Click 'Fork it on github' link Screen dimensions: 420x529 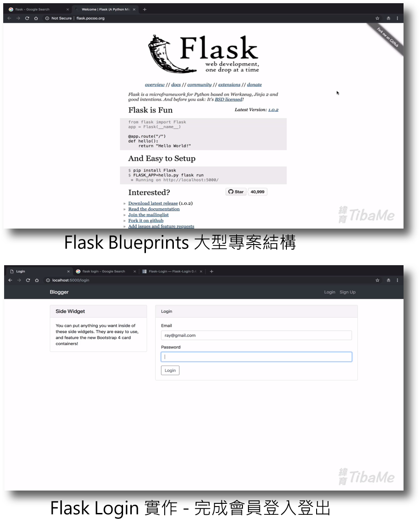coord(146,221)
